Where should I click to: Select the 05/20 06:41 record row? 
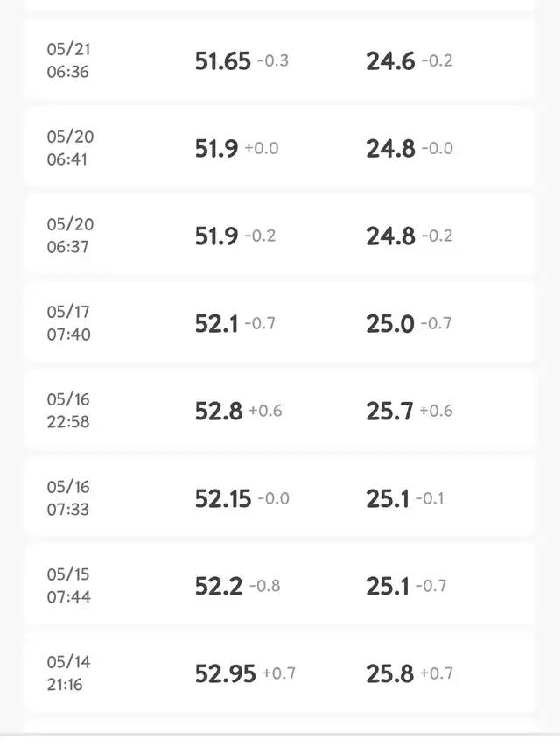280,148
